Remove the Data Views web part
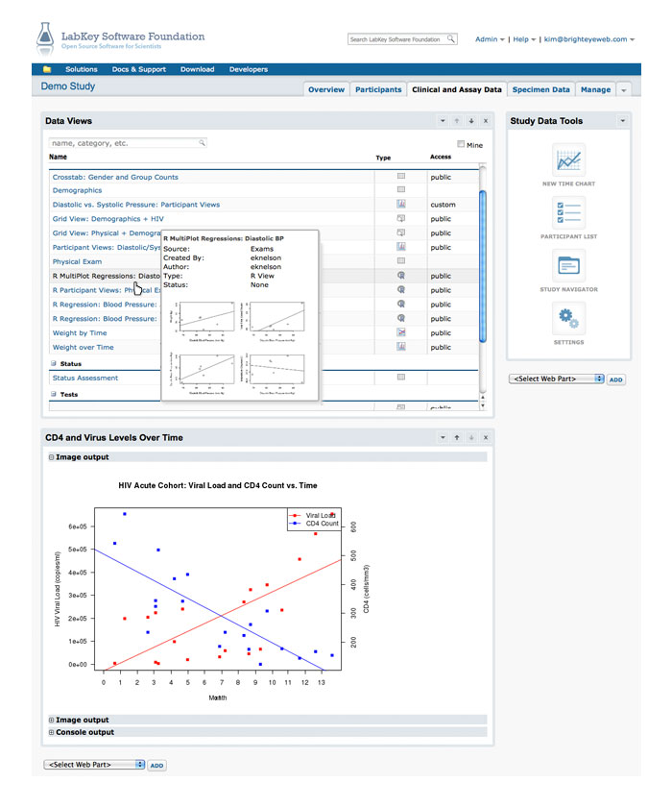The height and width of the screenshot is (807, 672). 486,121
